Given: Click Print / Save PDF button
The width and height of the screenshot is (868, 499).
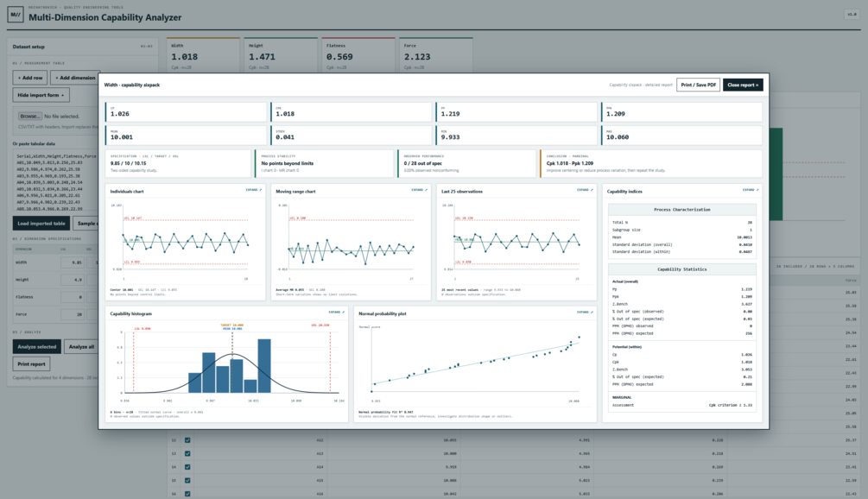Looking at the screenshot, I should (x=698, y=85).
